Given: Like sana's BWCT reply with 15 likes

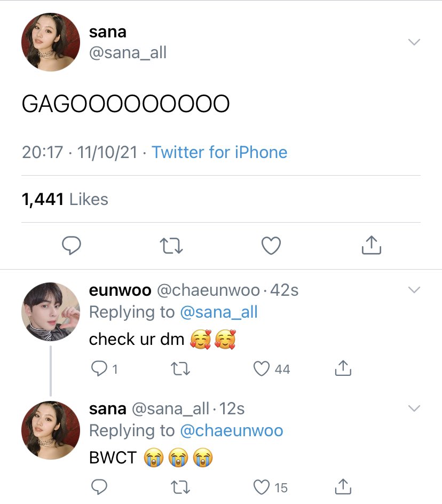Looking at the screenshot, I should click(270, 487).
